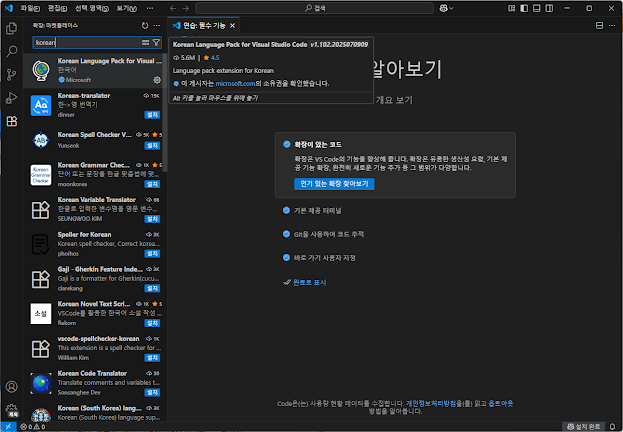Open the notifications bell in status bar
This screenshot has height=432, width=623.
coord(613,427)
